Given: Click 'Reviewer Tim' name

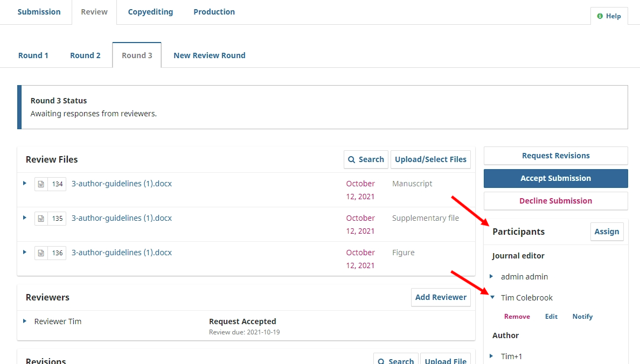Looking at the screenshot, I should 58,321.
